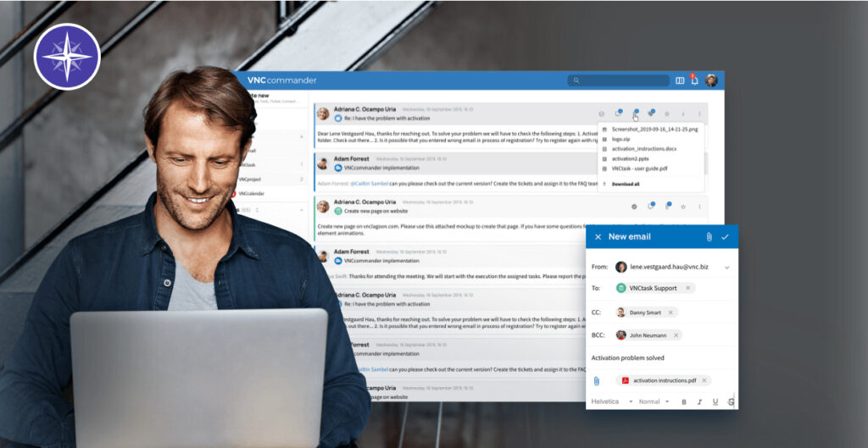
Task: Select VNCcalendar in the sidebar
Action: coord(251,194)
